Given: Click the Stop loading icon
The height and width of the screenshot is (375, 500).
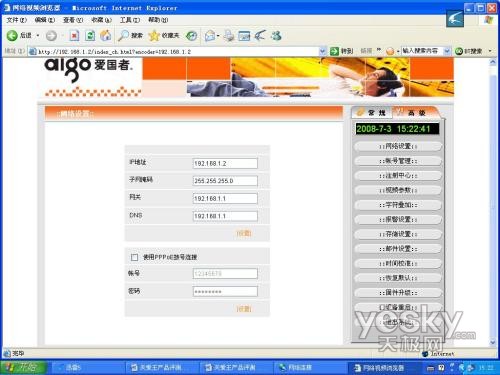Looking at the screenshot, I should coord(74,35).
